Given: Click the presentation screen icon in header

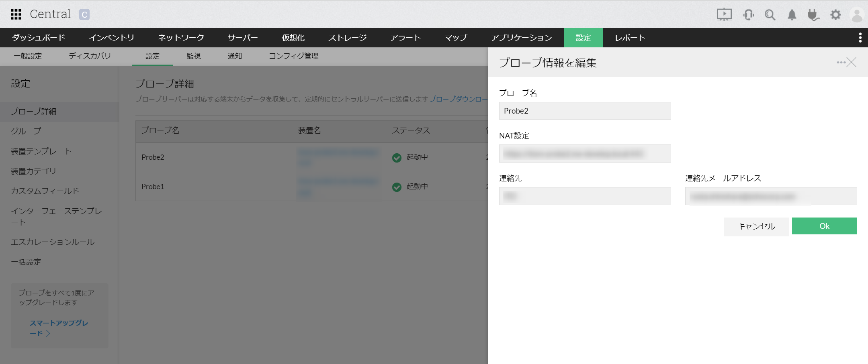Looking at the screenshot, I should [x=724, y=15].
